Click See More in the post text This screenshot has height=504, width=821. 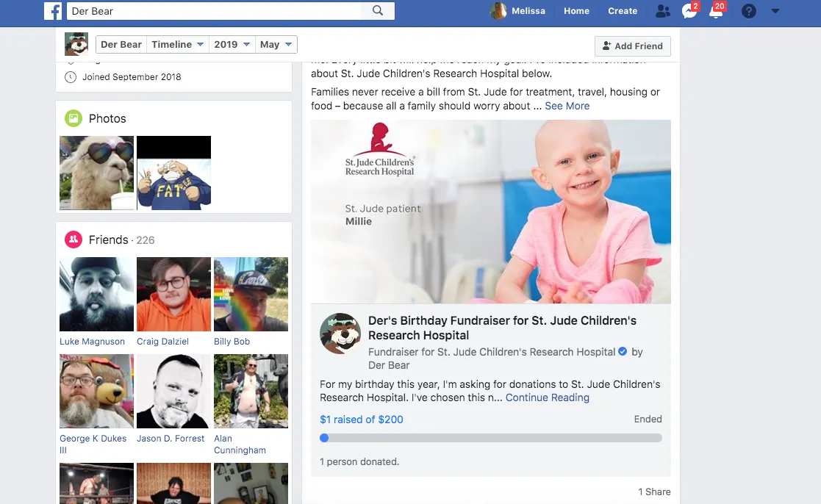[x=567, y=106]
